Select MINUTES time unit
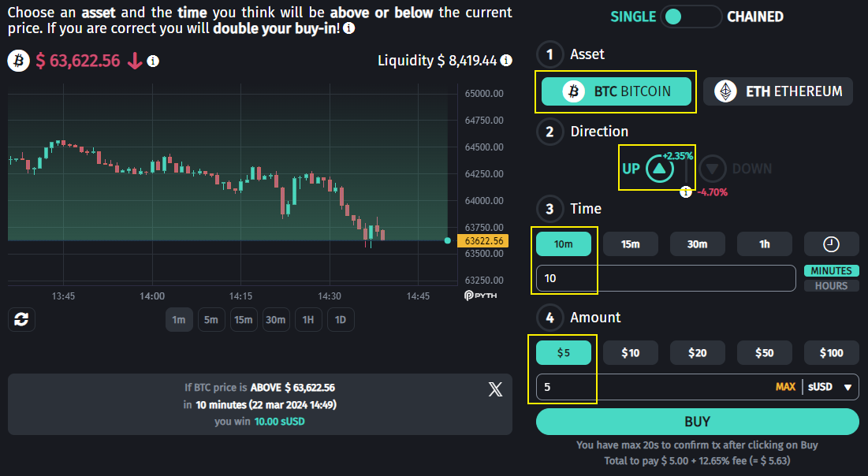This screenshot has height=476, width=868. coord(831,270)
